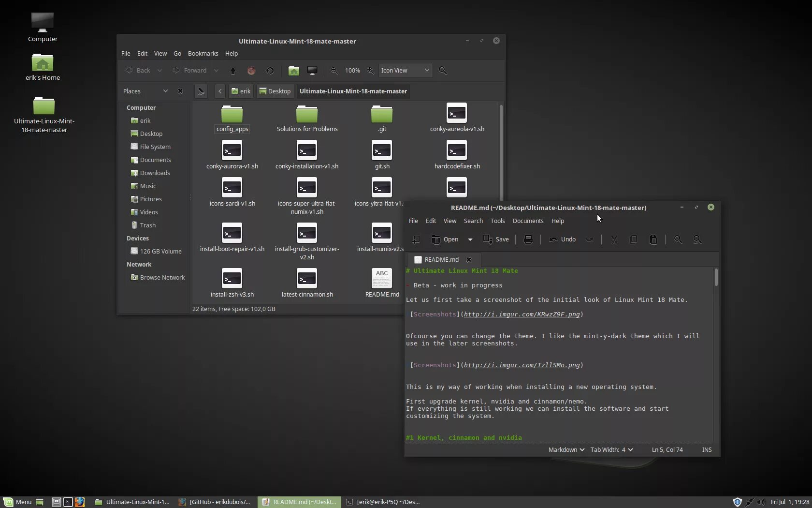The height and width of the screenshot is (508, 812).
Task: Click the paste clipboard icon
Action: click(653, 239)
